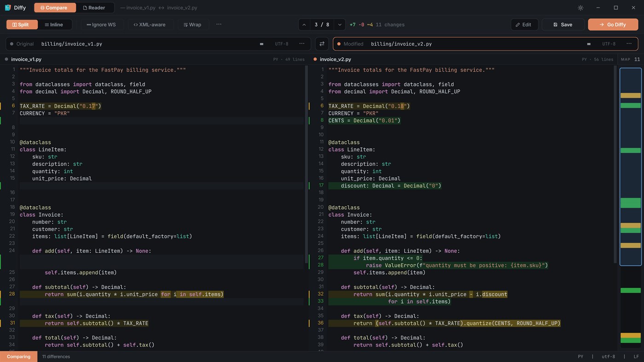Screen dimensions: 644x362
Task: Open the Modified file more options menu
Action: pyautogui.click(x=629, y=44)
